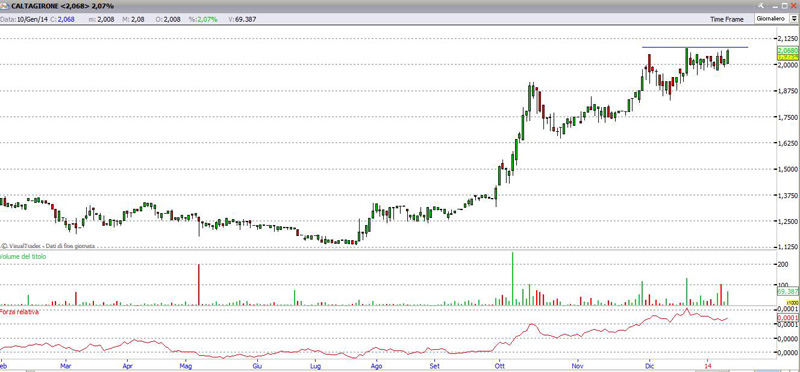
Task: Click the Forza relativa panel label
Action: (x=19, y=311)
